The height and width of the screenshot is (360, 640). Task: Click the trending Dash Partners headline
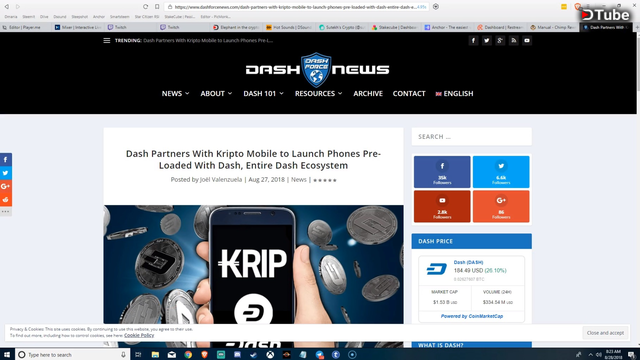(208, 40)
